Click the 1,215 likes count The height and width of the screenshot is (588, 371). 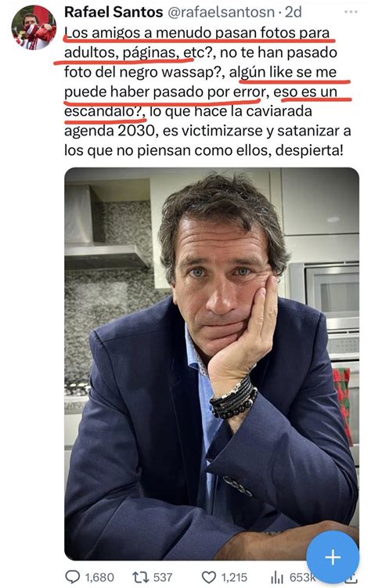pyautogui.click(x=234, y=577)
